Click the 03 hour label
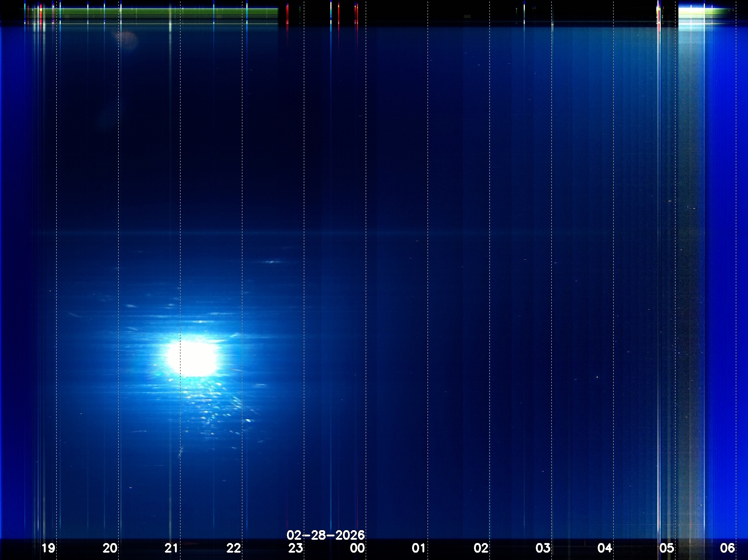Image resolution: width=748 pixels, height=560 pixels. 543,548
